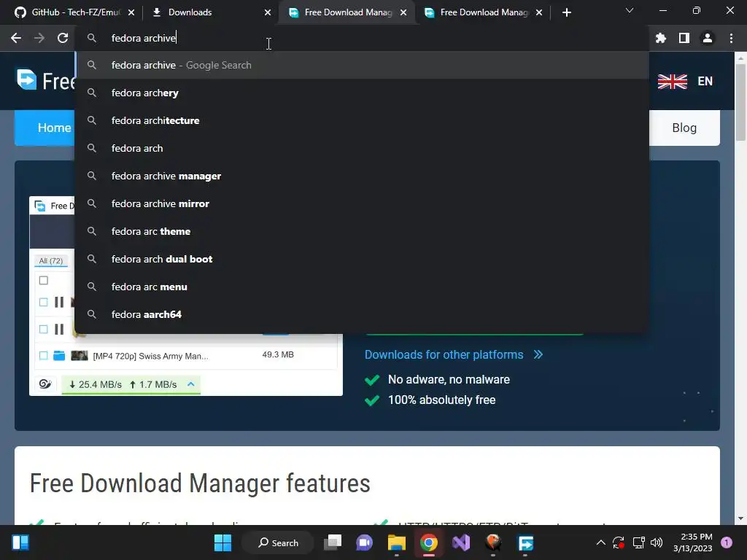Click the volume icon in system tray

[657, 542]
